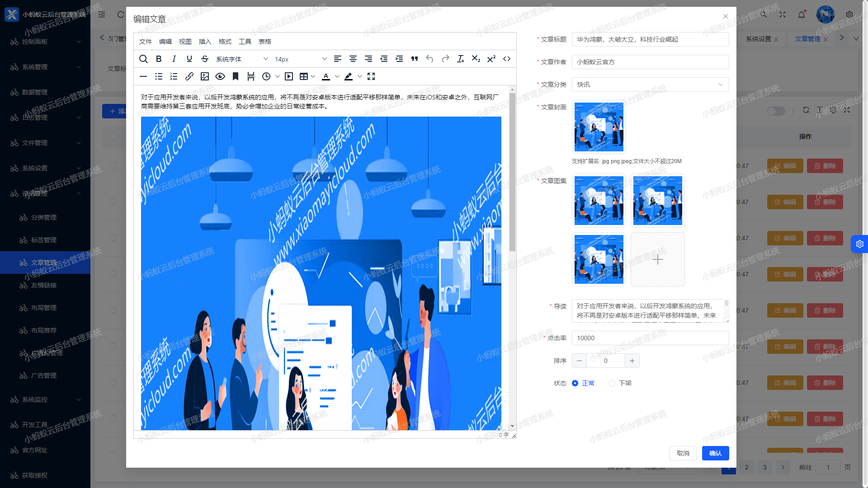Select the 下架 status radio button
Screen dimensions: 868x488
pyautogui.click(x=612, y=383)
